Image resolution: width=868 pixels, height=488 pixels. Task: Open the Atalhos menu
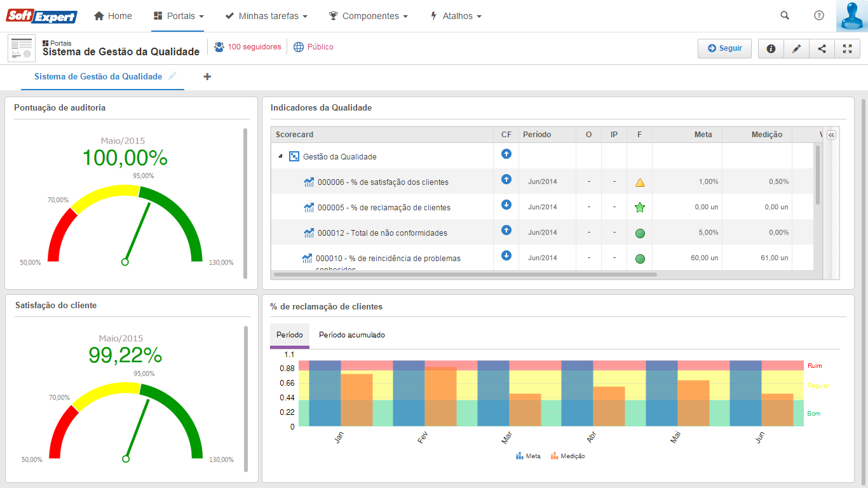[x=456, y=16]
